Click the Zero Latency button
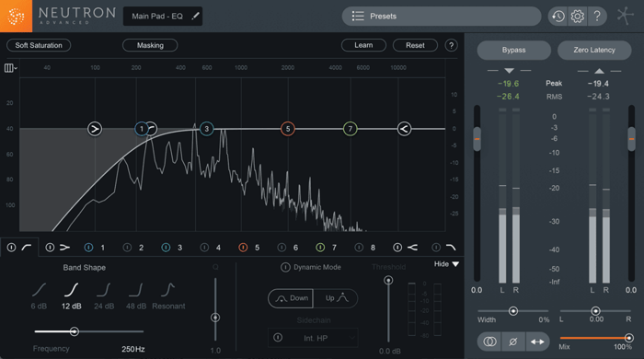 pyautogui.click(x=594, y=50)
